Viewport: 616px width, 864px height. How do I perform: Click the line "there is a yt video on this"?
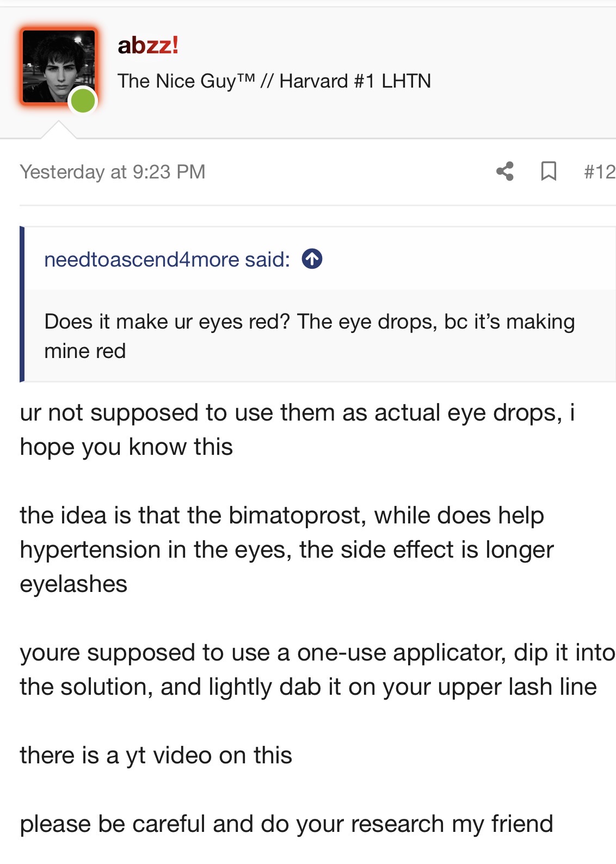pos(156,755)
